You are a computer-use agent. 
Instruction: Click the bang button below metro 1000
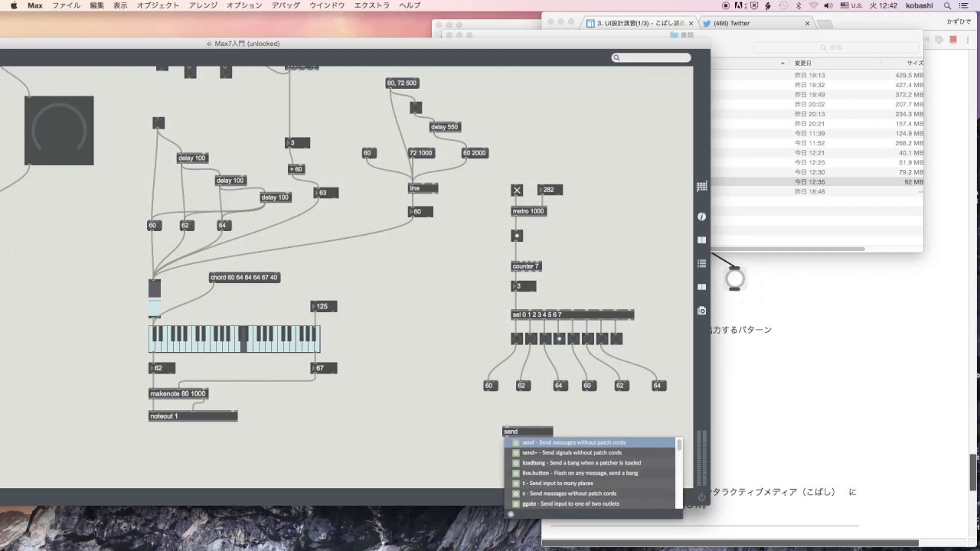point(517,236)
